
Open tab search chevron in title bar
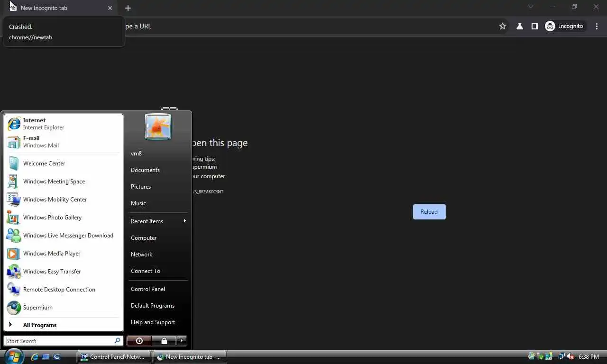(x=531, y=7)
